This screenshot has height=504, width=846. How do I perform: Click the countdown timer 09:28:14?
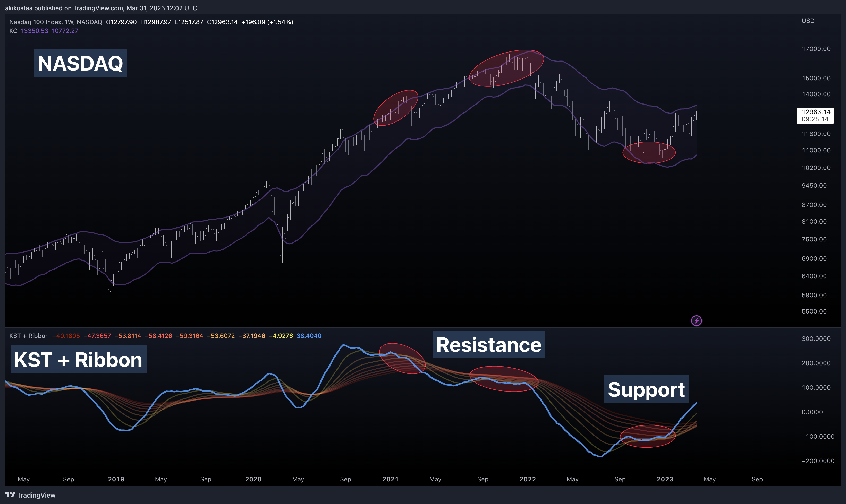click(x=815, y=119)
